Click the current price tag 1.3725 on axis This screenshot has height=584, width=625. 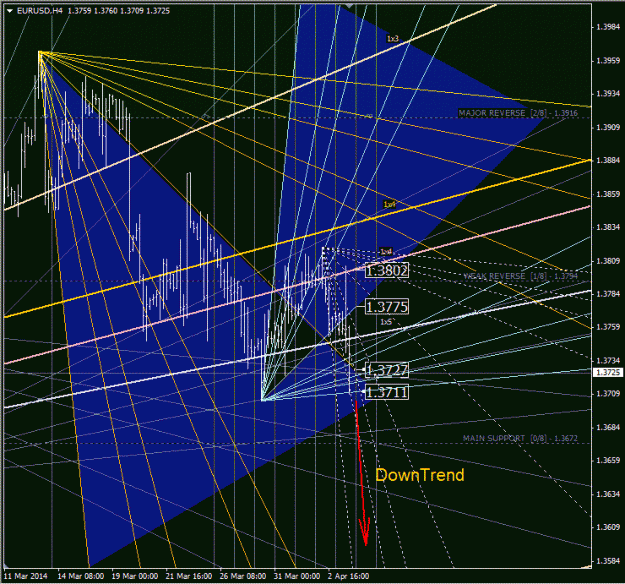pyautogui.click(x=608, y=372)
